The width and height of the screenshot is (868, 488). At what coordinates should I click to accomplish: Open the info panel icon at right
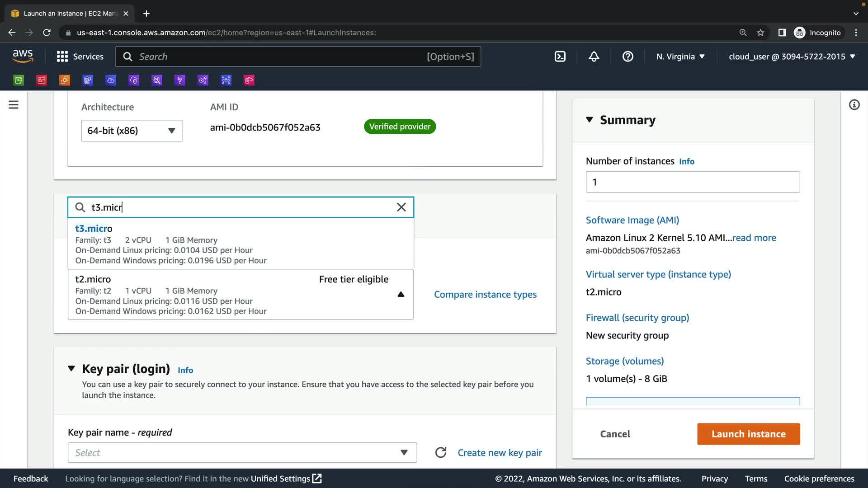[854, 105]
